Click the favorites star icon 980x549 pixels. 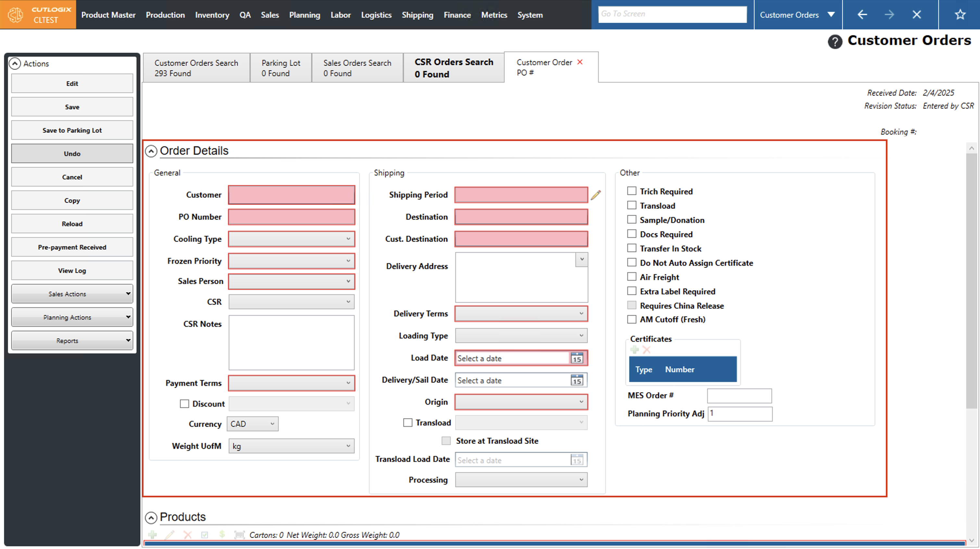[x=960, y=15]
